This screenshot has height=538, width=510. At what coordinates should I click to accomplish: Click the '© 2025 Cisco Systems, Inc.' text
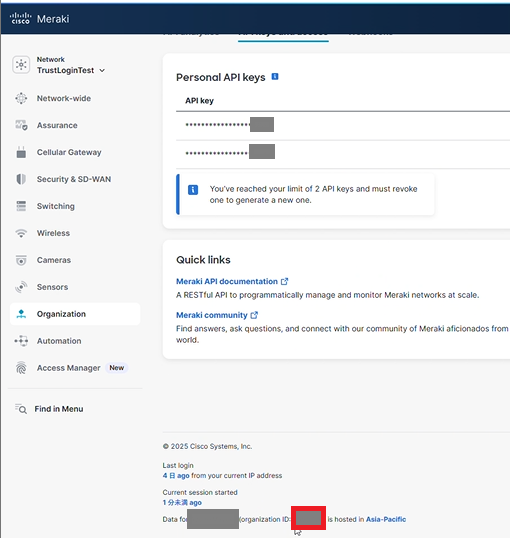(207, 446)
